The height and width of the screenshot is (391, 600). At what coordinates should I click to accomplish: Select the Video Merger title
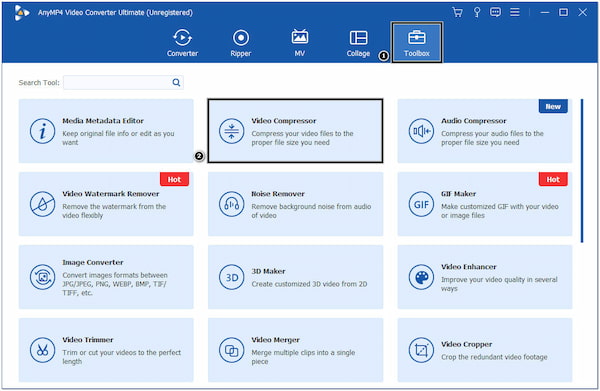point(275,340)
